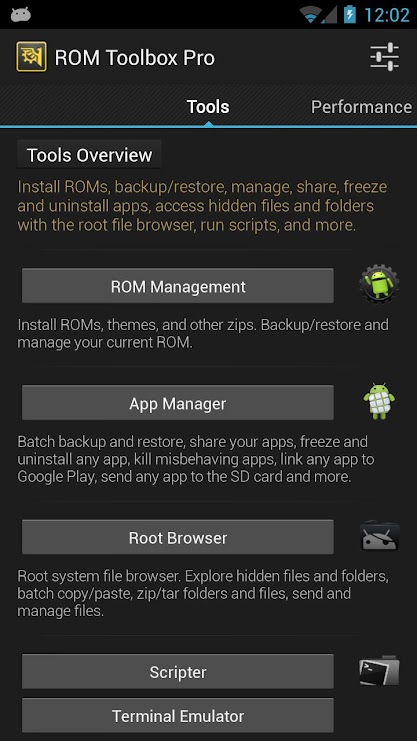Image resolution: width=417 pixels, height=741 pixels.
Task: Click the Tools Overview heading label
Action: 89,155
